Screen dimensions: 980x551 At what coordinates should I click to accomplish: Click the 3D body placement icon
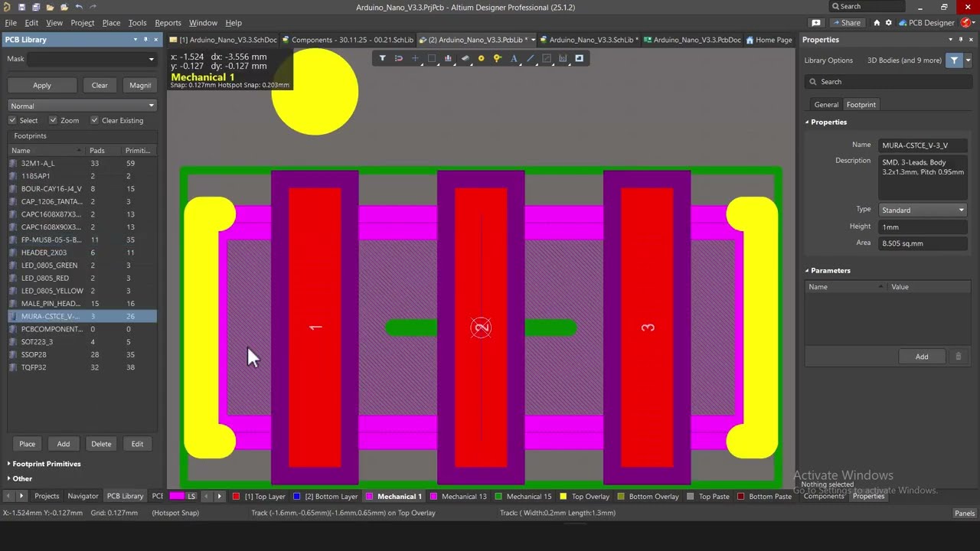465,58
